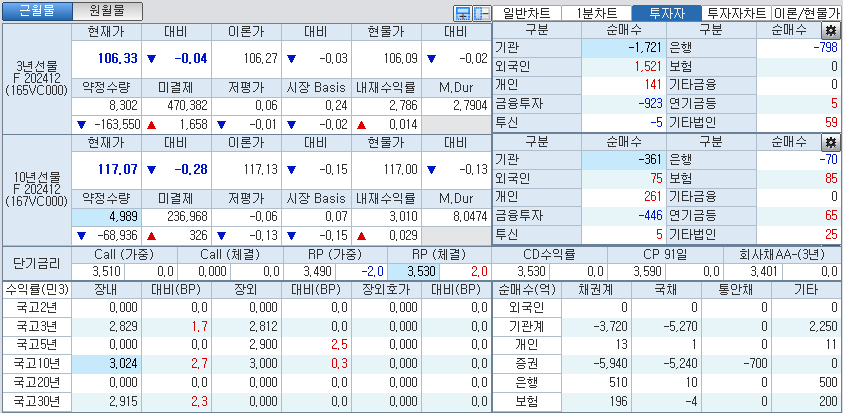Click the 장외호가 column header
The image size is (843, 413).
386,289
